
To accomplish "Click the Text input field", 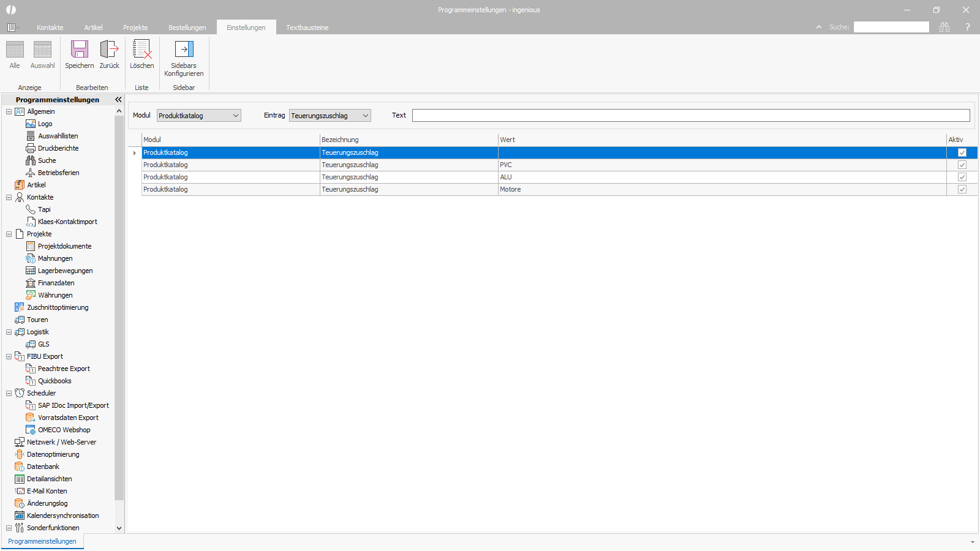I will pyautogui.click(x=691, y=115).
